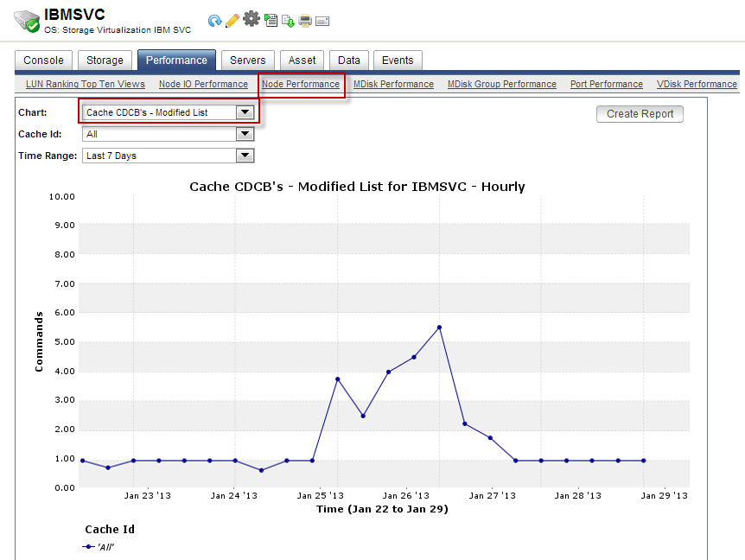Click the Cache Id legend heading

[110, 529]
